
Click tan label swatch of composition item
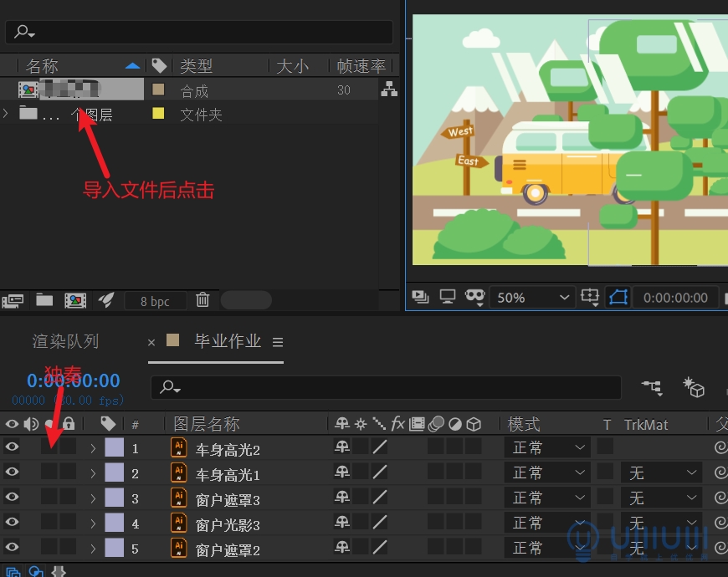coord(158,89)
